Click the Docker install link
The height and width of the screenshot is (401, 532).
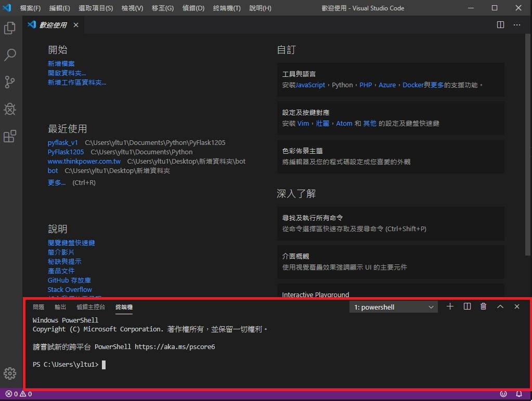tap(413, 85)
